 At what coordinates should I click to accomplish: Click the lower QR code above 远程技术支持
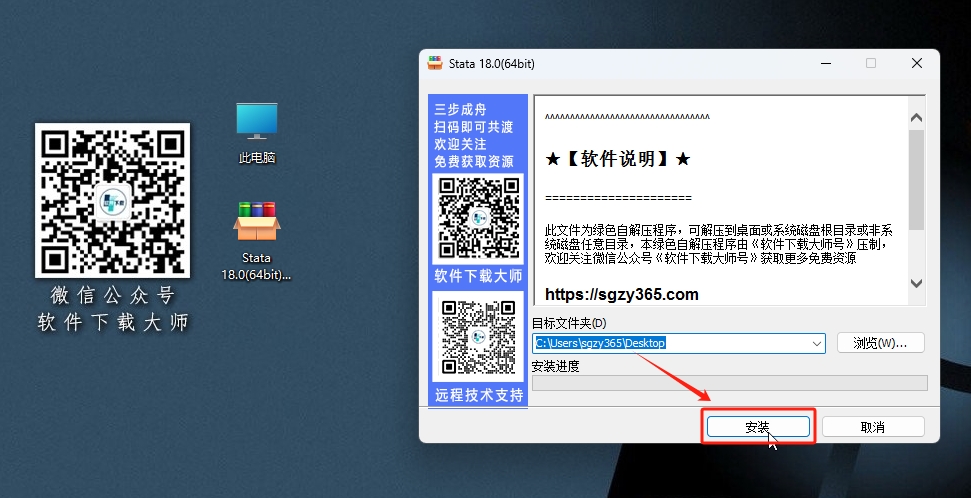coord(478,336)
